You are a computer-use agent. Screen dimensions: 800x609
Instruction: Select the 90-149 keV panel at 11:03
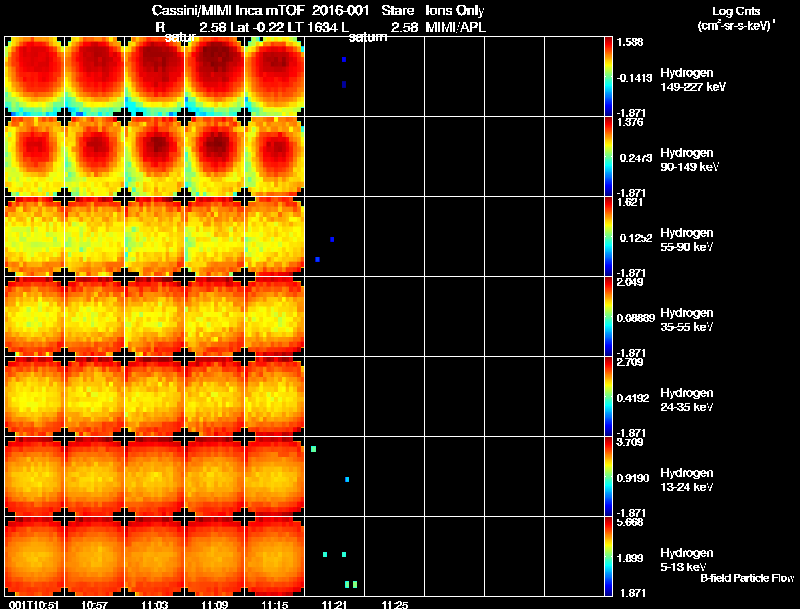pos(154,157)
